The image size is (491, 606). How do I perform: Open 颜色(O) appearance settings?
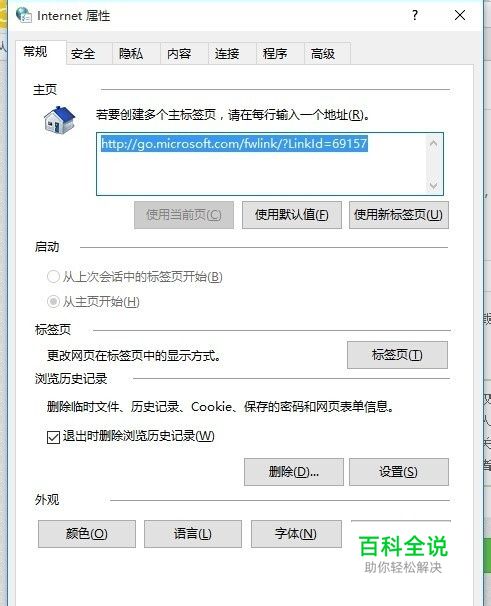87,534
